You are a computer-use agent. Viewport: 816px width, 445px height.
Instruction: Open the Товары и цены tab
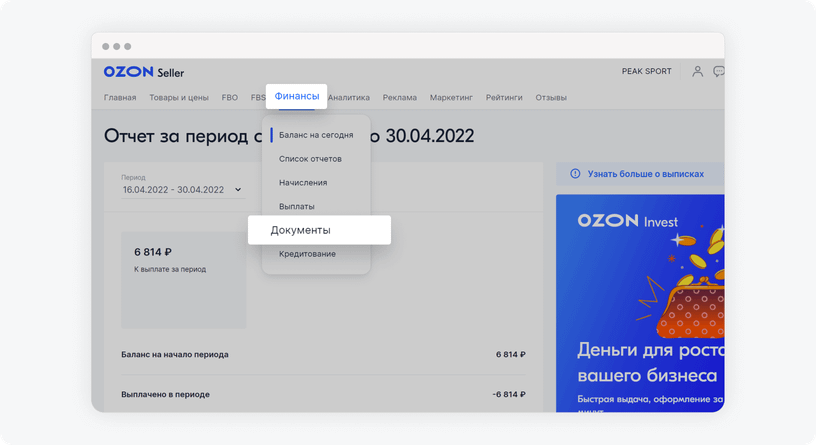click(x=179, y=97)
